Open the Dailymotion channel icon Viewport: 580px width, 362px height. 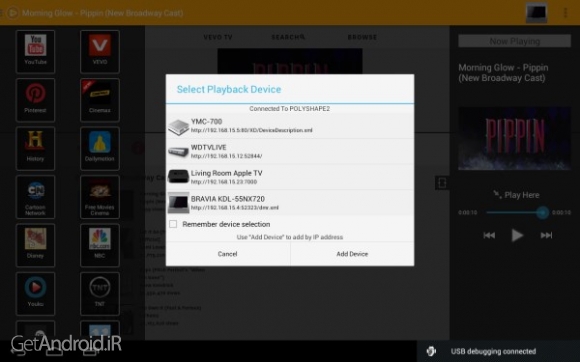100,148
